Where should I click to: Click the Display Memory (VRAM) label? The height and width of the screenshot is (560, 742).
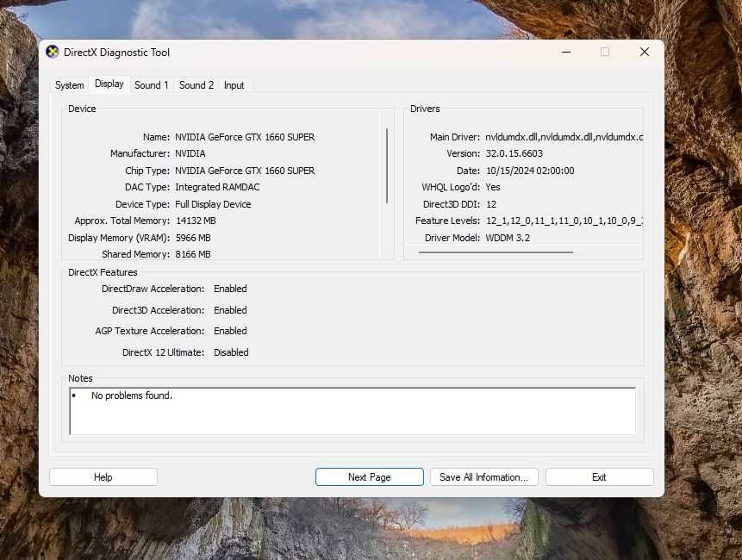coord(119,238)
